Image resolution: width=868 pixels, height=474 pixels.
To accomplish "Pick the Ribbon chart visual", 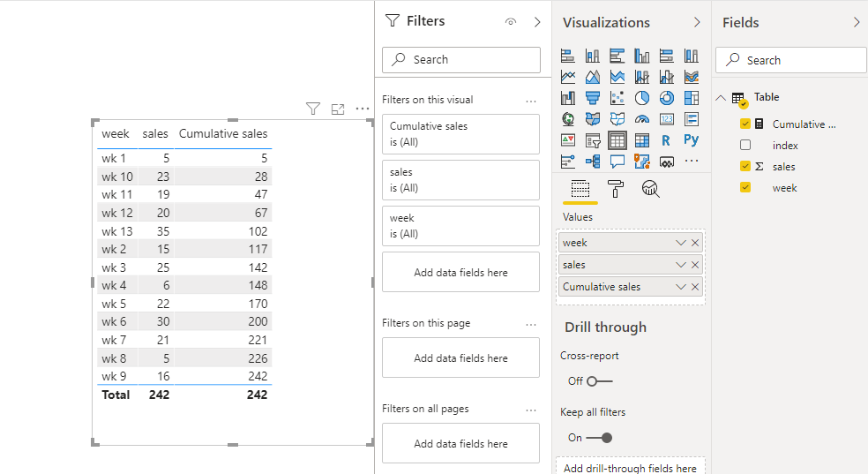I will point(692,77).
